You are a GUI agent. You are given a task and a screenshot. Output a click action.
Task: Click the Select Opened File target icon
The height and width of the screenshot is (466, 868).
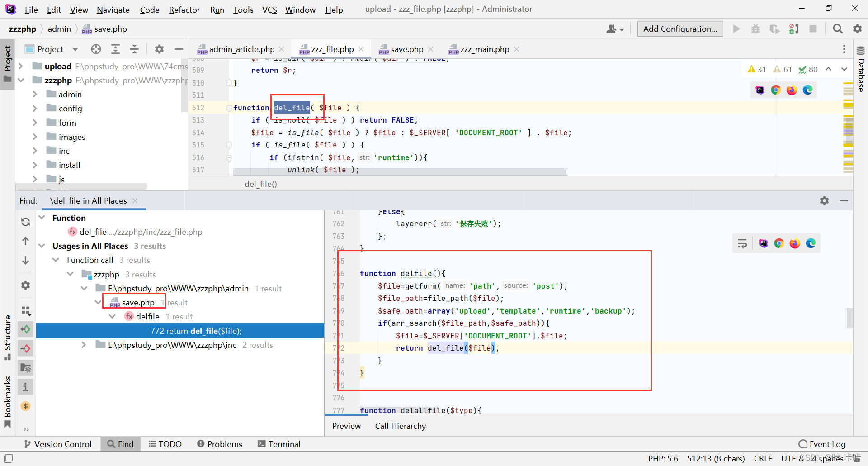96,49
